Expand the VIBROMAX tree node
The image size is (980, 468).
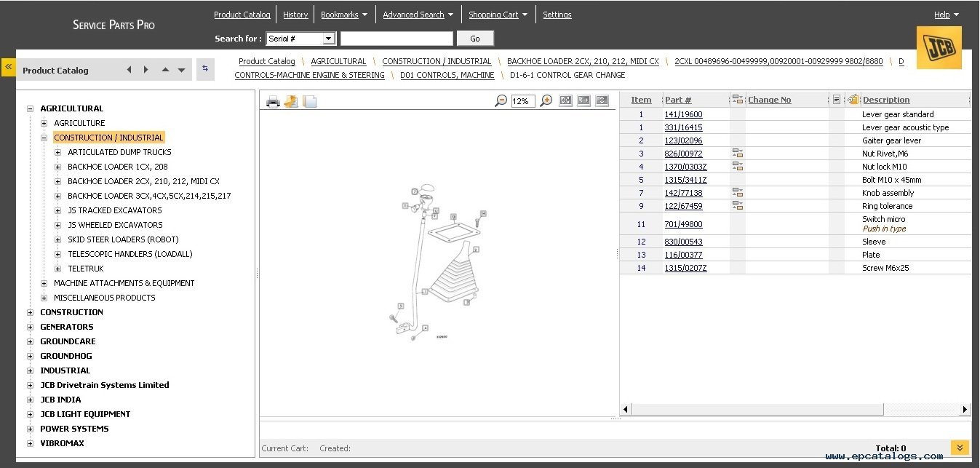click(30, 443)
